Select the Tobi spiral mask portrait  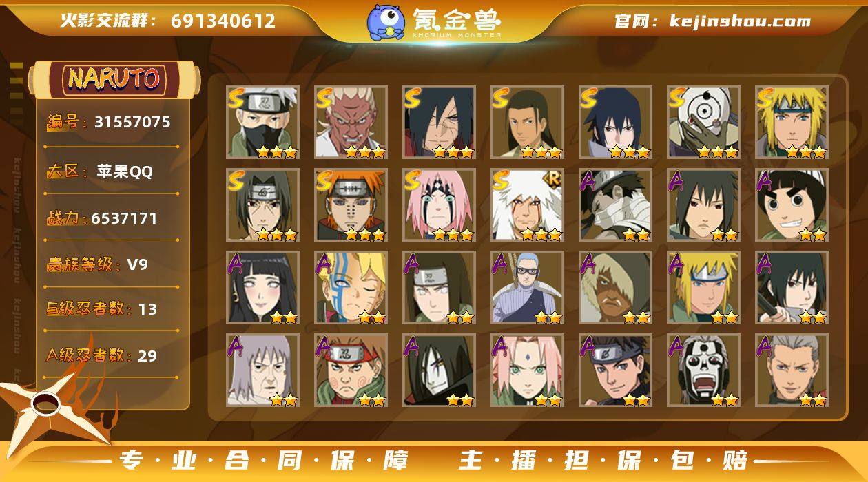(703, 123)
